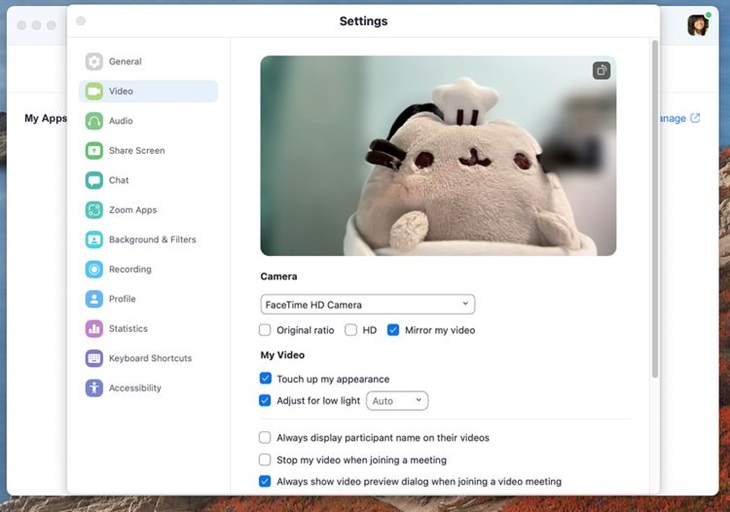Image resolution: width=730 pixels, height=512 pixels.
Task: Click the Statistics bar chart icon
Action: coord(94,329)
